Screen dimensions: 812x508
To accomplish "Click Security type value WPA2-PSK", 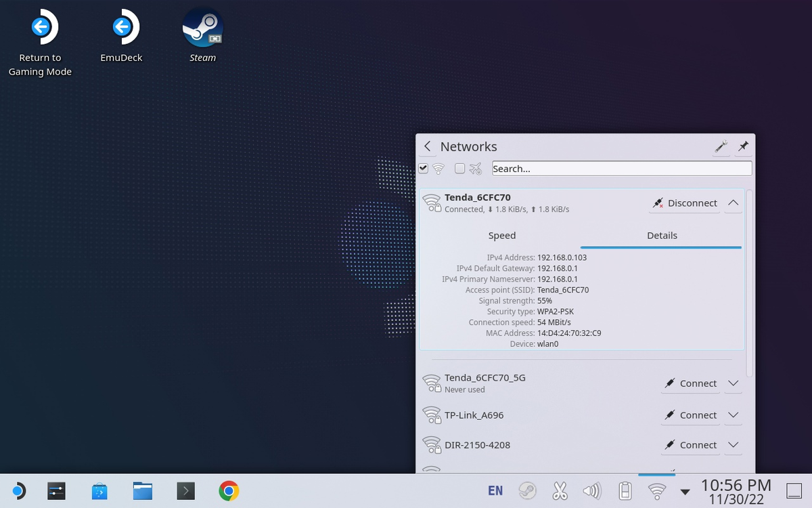I will point(556,312).
